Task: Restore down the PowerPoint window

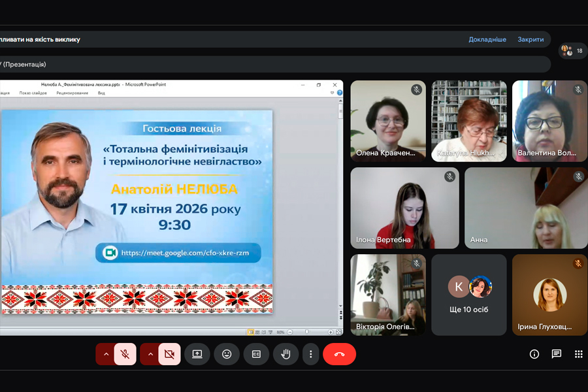Action: pos(319,85)
